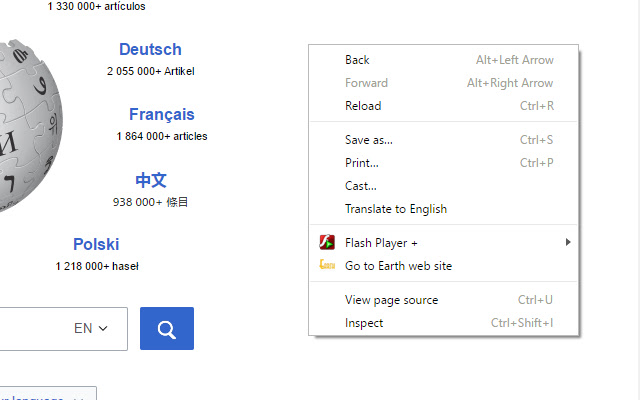This screenshot has height=400, width=640.
Task: Choose Inspect from the context menu
Action: [444, 323]
